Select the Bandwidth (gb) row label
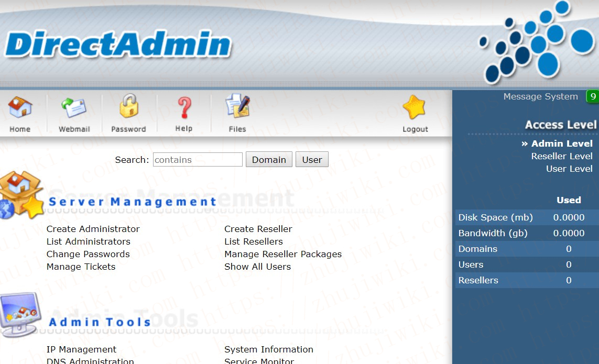 [x=493, y=233]
